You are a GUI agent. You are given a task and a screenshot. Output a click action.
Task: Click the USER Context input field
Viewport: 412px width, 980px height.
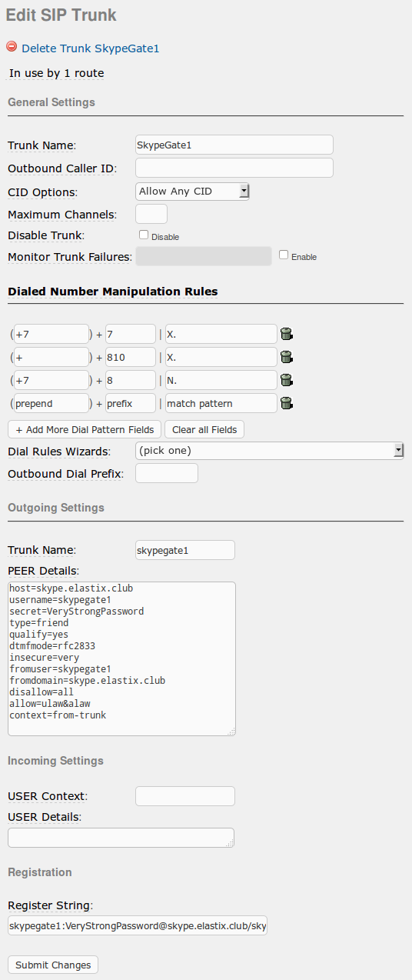click(185, 795)
